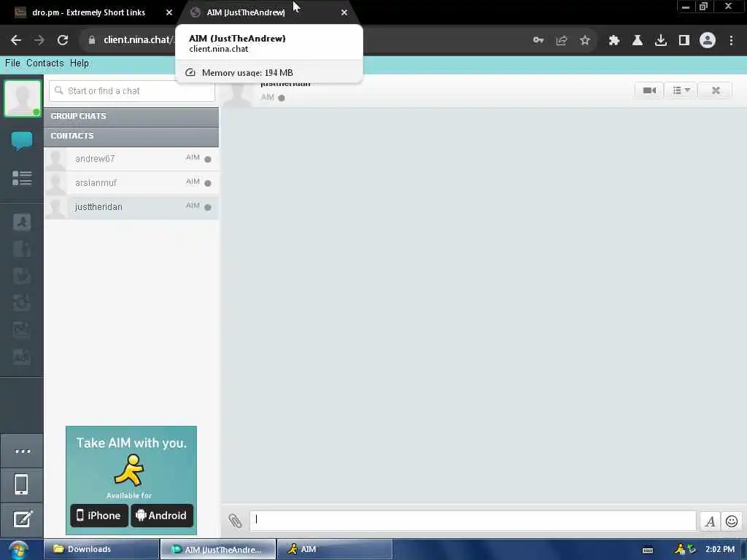747x560 pixels.
Task: Open the browser downloads icon
Action: click(x=661, y=41)
